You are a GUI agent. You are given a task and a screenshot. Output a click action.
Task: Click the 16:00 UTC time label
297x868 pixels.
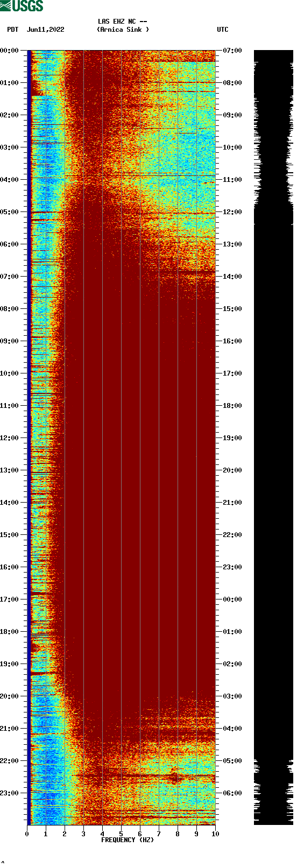[232, 341]
